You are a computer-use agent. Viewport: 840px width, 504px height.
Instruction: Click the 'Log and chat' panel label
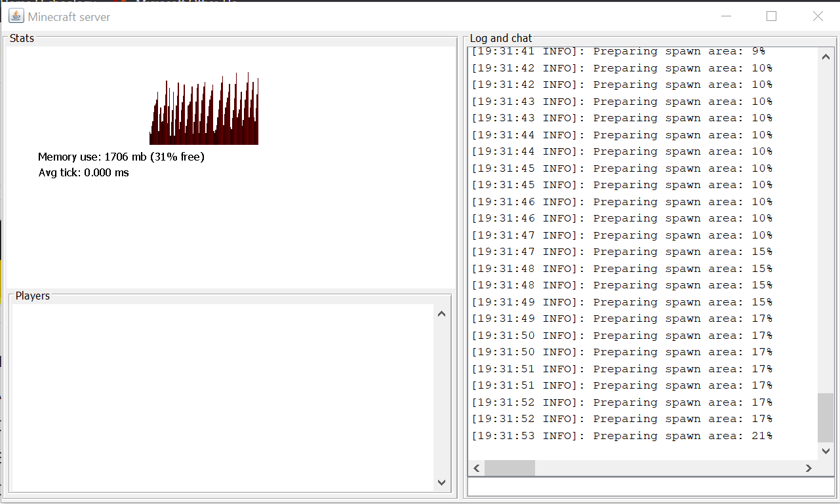pyautogui.click(x=501, y=38)
